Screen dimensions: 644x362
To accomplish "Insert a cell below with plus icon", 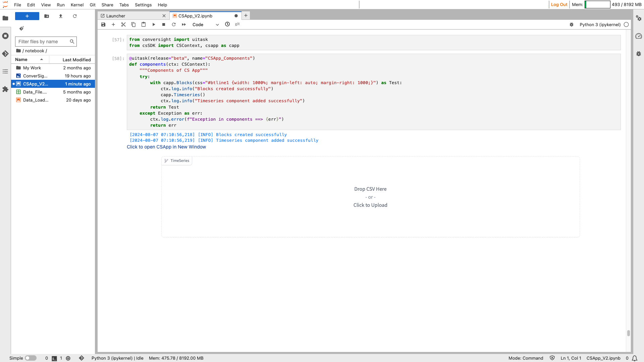I will [x=113, y=24].
